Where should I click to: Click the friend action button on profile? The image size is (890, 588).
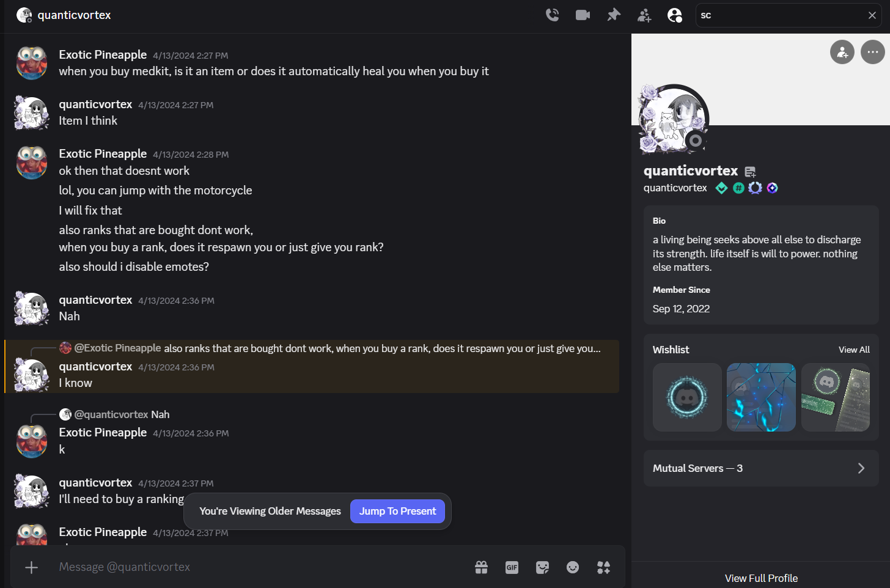click(x=842, y=52)
